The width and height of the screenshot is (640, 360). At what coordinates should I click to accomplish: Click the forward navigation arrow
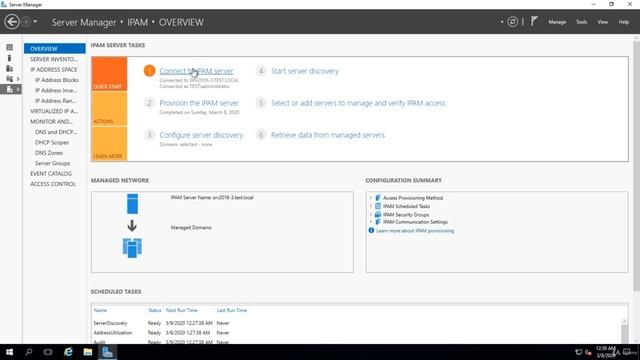click(x=25, y=22)
